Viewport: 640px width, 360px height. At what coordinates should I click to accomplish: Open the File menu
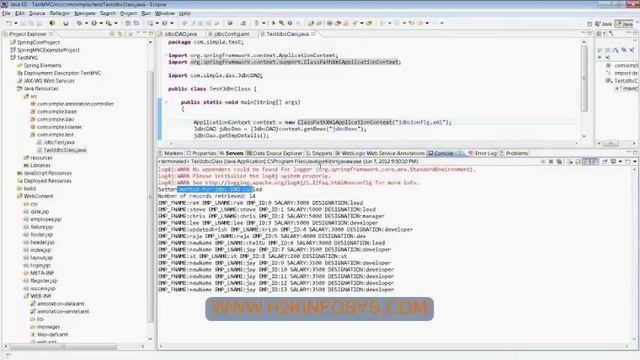(6, 13)
